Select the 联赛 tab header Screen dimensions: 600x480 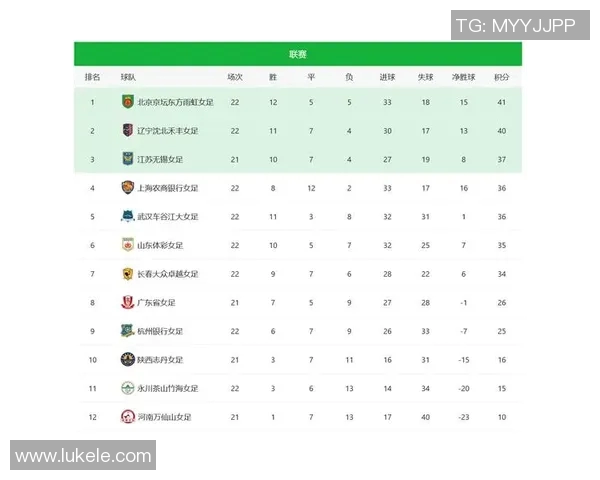point(298,54)
